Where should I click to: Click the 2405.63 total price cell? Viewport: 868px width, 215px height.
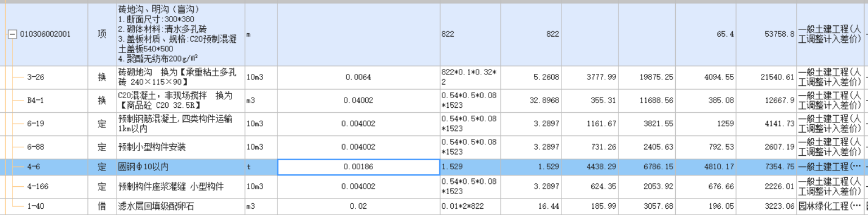pyautogui.click(x=647, y=147)
